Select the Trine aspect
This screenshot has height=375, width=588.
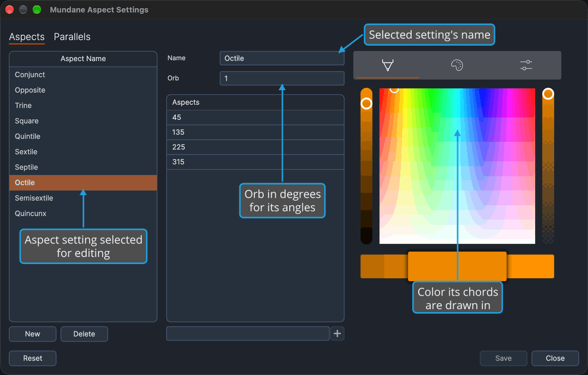(x=83, y=105)
